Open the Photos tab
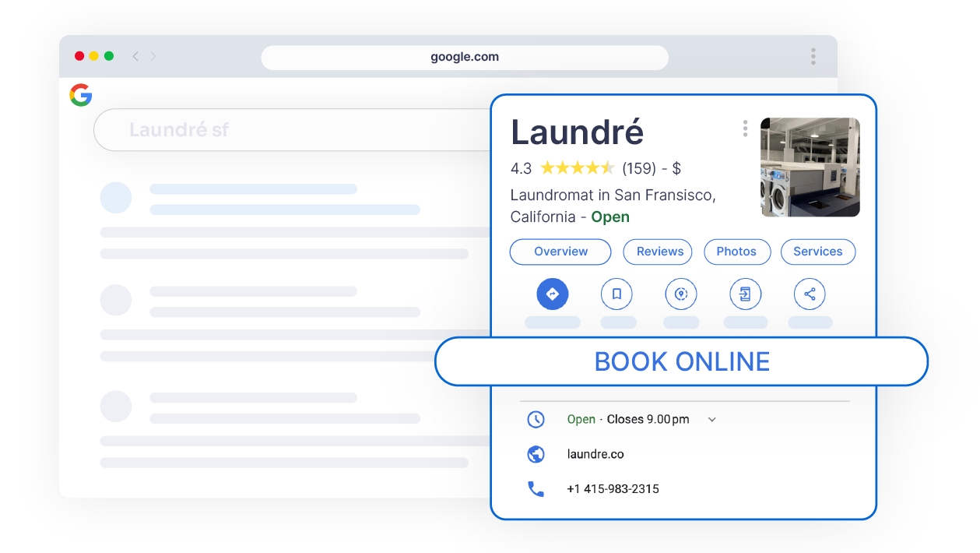 [736, 252]
